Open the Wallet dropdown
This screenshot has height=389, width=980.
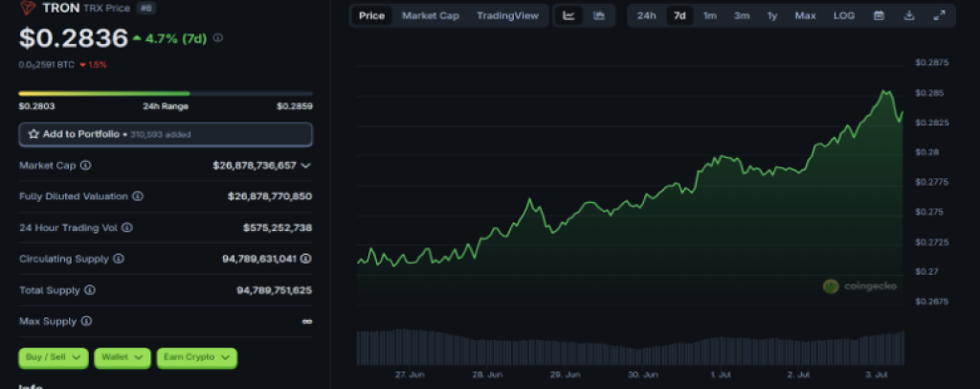pos(122,357)
